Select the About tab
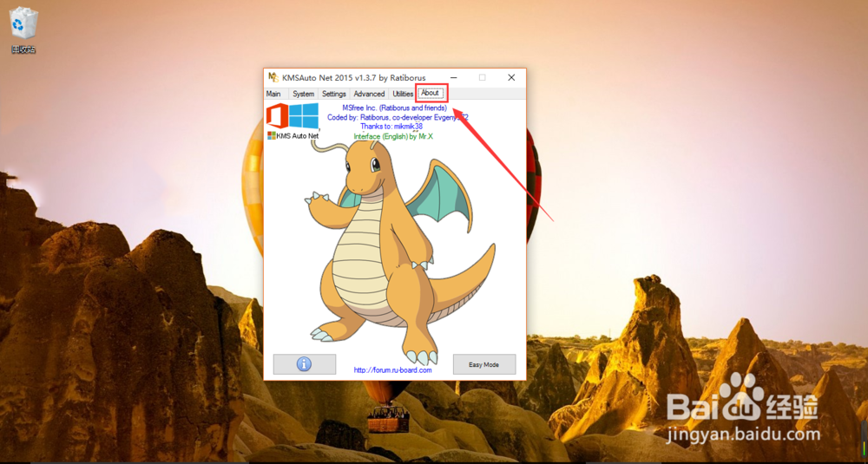868x464 pixels. 431,93
